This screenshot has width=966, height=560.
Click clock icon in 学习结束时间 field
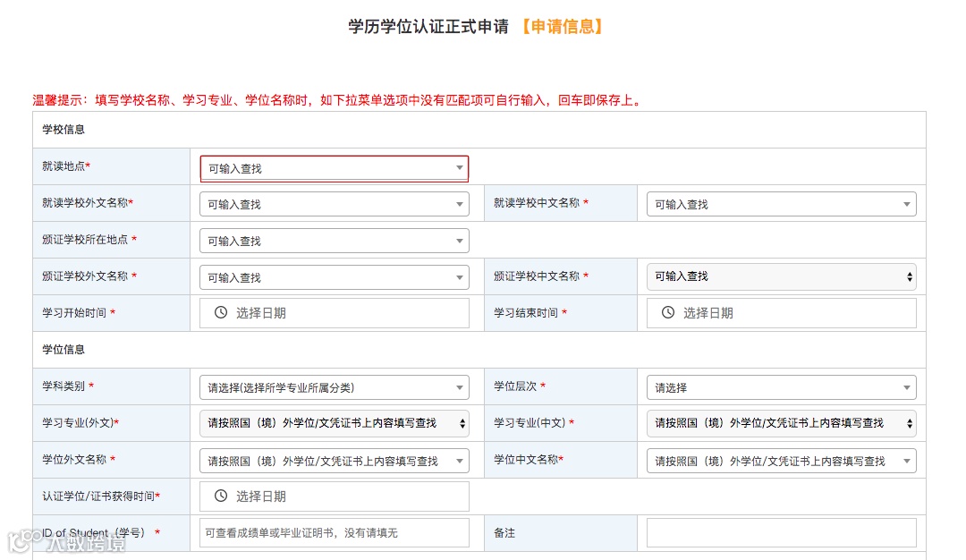[x=668, y=312]
